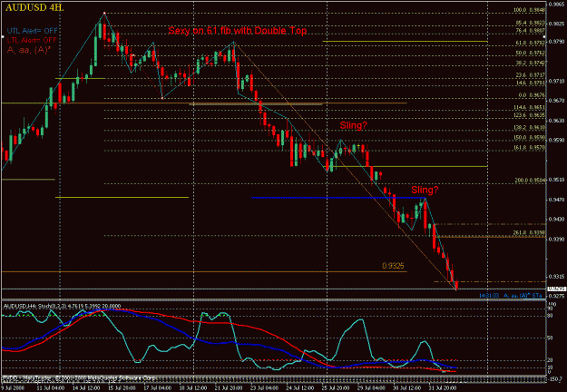Click the 'Sling?' label beside the 161.8 fib line
The height and width of the screenshot is (392, 567).
[353, 125]
